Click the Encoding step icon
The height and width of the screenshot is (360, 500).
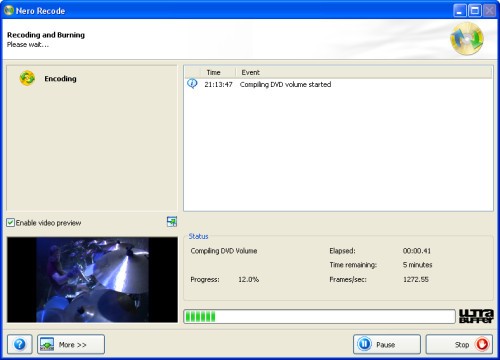27,78
